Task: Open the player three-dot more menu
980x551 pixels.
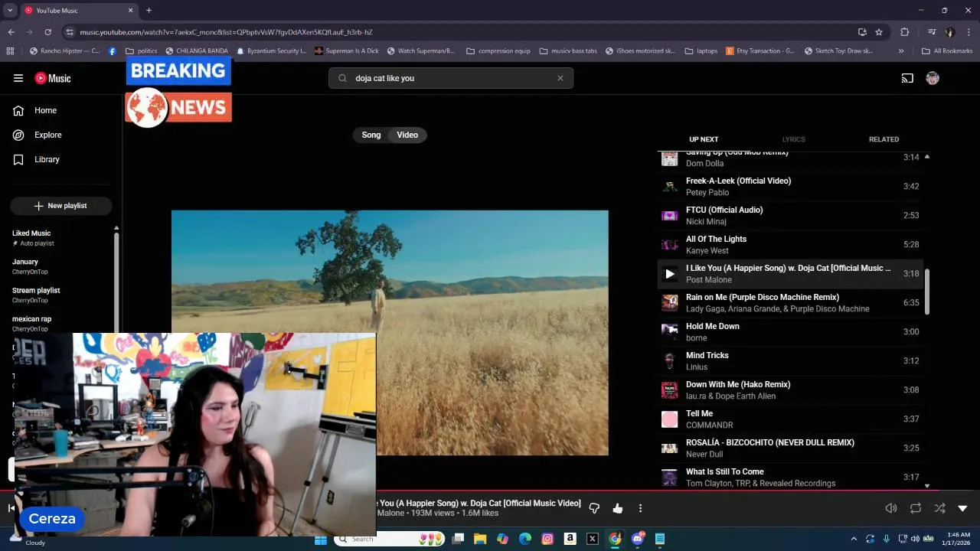Action: (640, 508)
